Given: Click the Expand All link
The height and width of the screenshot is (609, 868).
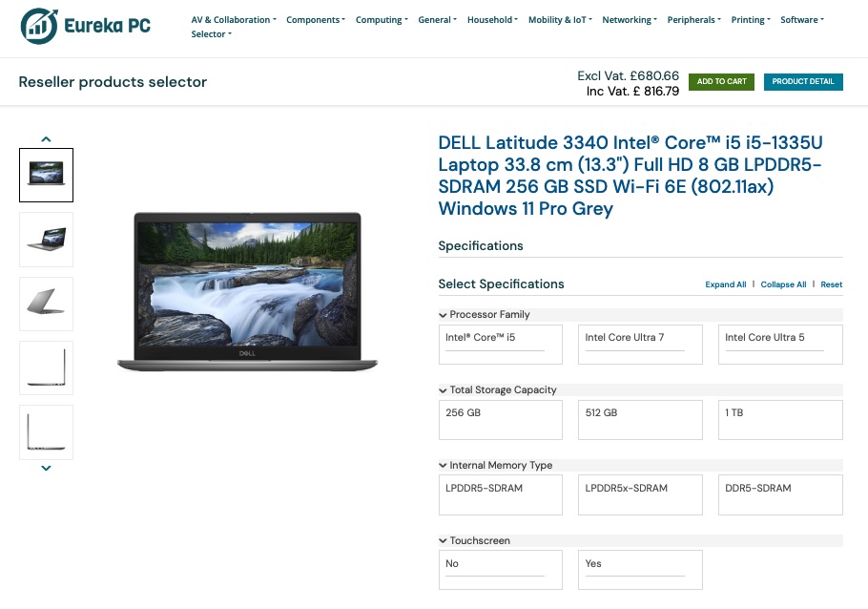Looking at the screenshot, I should (x=725, y=284).
